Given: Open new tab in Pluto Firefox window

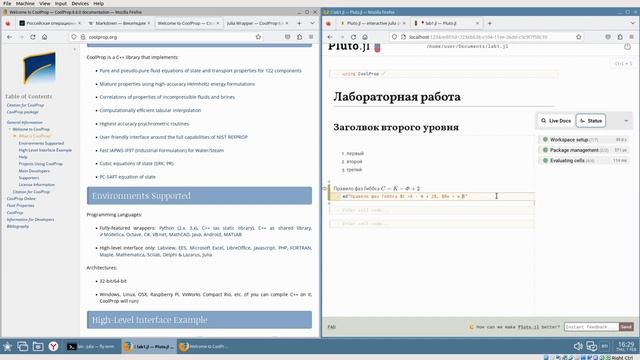Looking at the screenshot, I should click(489, 23).
